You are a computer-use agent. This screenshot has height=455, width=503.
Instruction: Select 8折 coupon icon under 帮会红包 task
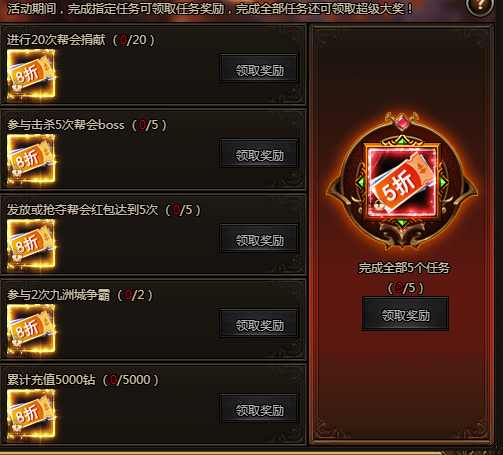[31, 245]
